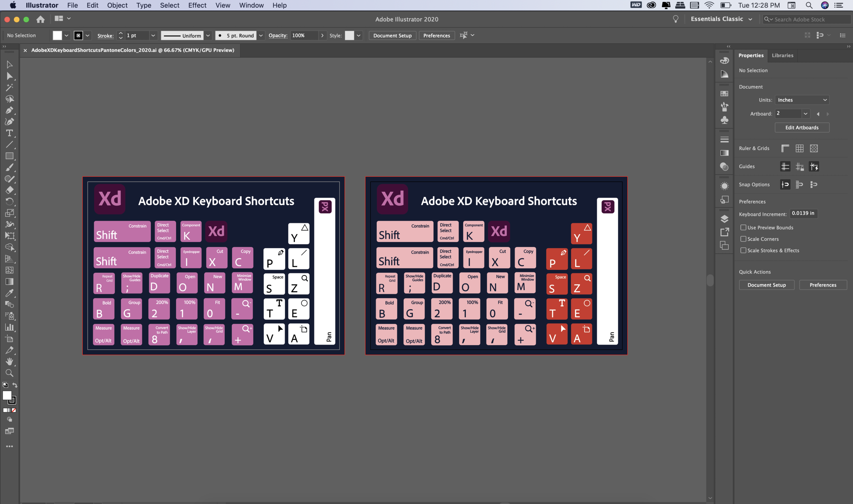Open the Uniform variable width profile dropdown

[208, 35]
